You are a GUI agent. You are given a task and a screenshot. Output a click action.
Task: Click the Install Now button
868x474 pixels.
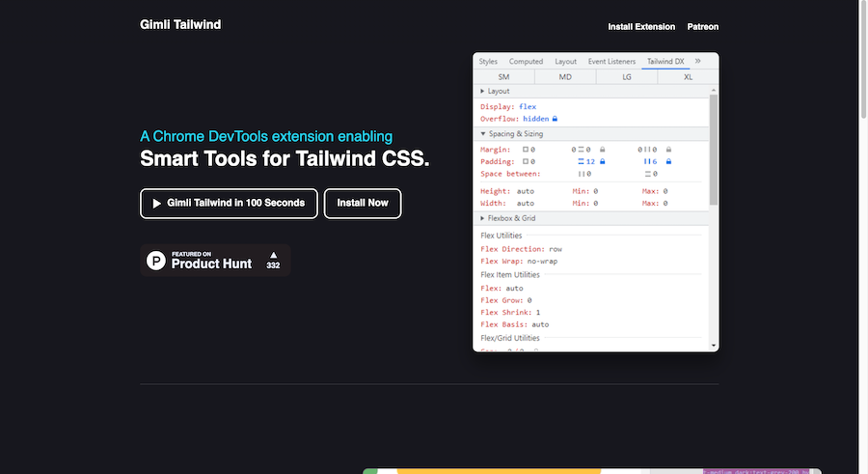(x=363, y=204)
